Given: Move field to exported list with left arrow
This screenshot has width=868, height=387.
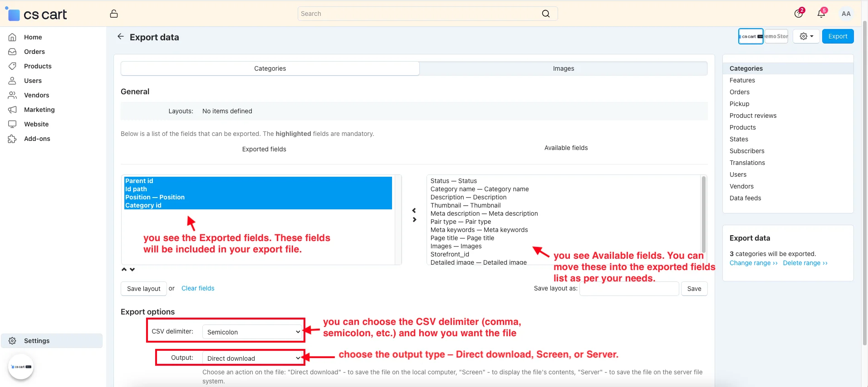Looking at the screenshot, I should pyautogui.click(x=414, y=211).
